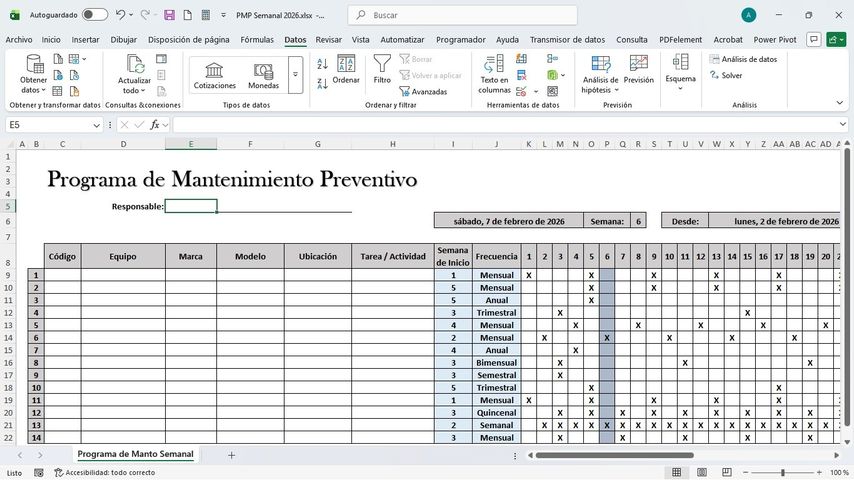Expand the formula bar
Image resolution: width=854 pixels, height=480 pixels.
[843, 125]
